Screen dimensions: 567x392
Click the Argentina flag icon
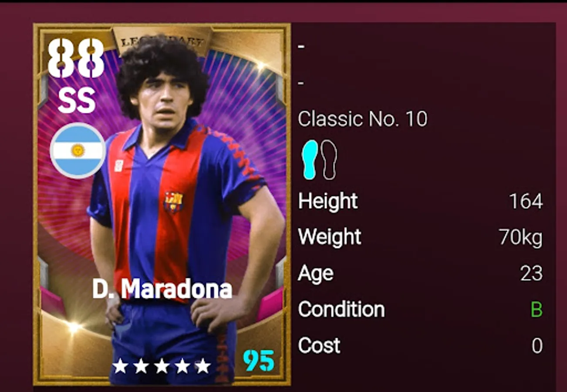(x=78, y=151)
